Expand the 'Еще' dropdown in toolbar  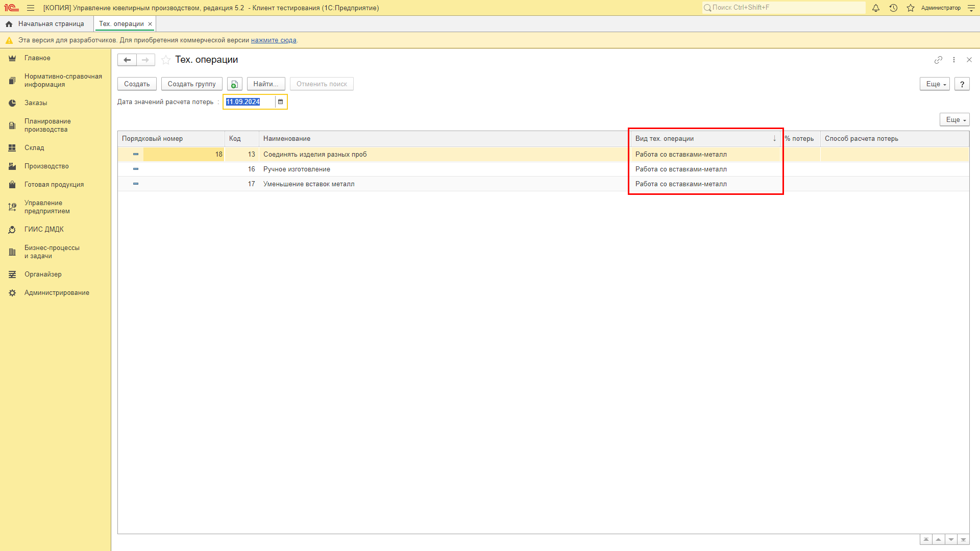(x=934, y=84)
